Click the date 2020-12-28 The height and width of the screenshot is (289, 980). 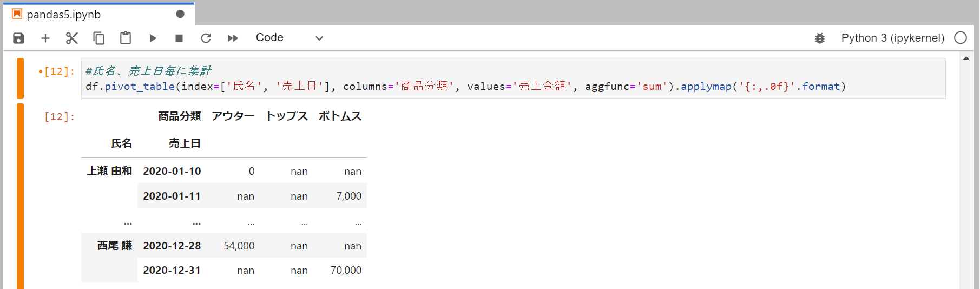[x=172, y=246]
